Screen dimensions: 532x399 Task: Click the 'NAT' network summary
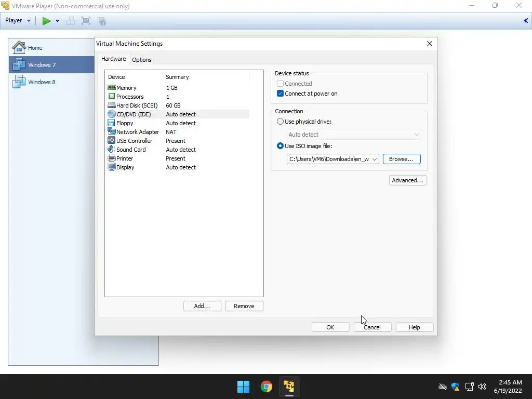point(171,132)
